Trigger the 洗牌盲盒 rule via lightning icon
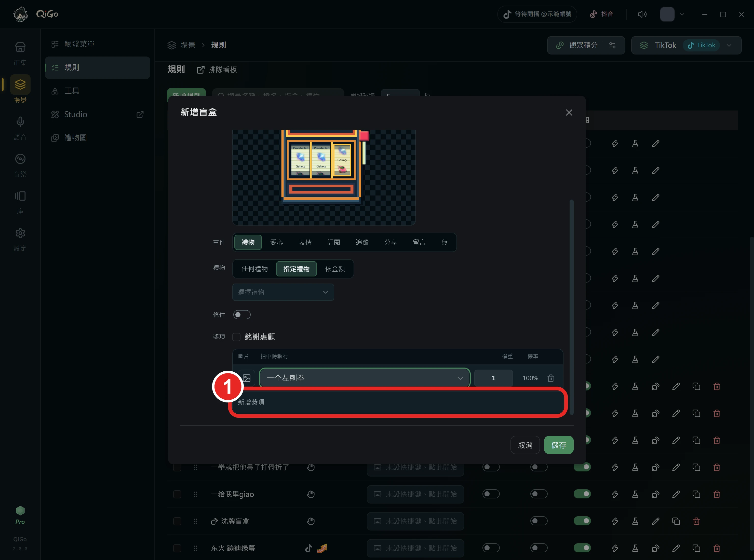This screenshot has height=560, width=754. pyautogui.click(x=615, y=521)
